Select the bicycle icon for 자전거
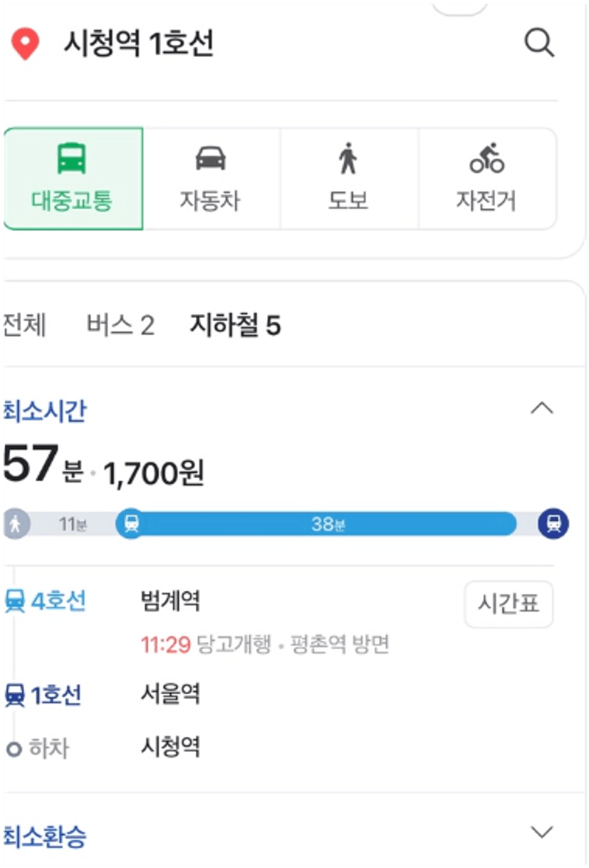Image resolution: width=589 pixels, height=868 pixels. pos(486,157)
